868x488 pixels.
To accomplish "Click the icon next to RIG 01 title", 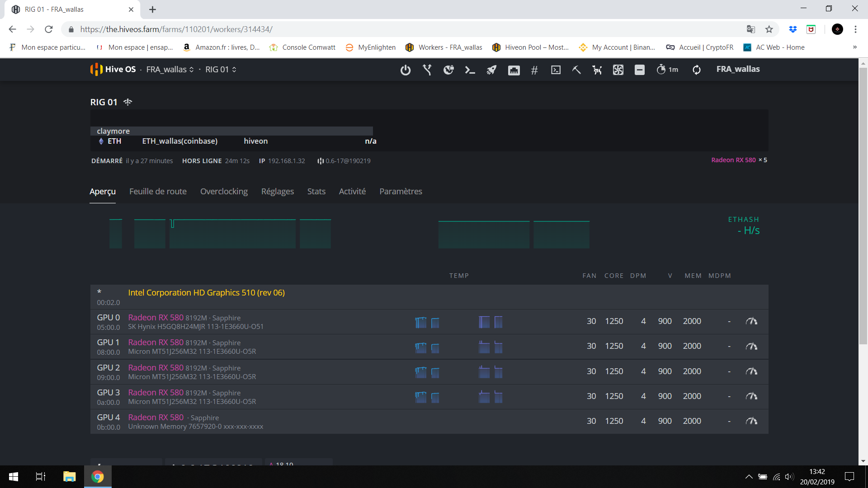I will (128, 102).
